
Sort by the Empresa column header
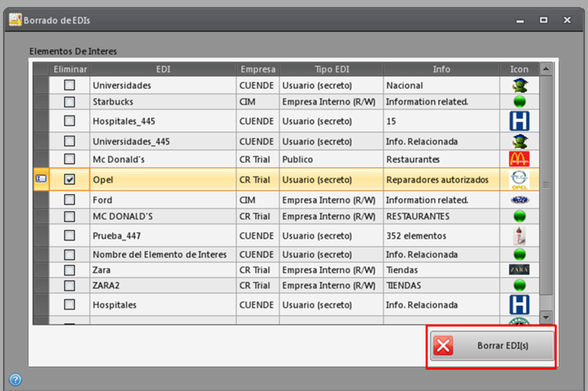click(257, 69)
